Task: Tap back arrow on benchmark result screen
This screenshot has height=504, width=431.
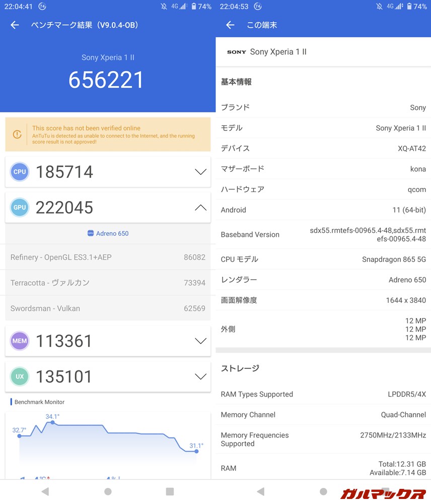Action: pyautogui.click(x=14, y=25)
